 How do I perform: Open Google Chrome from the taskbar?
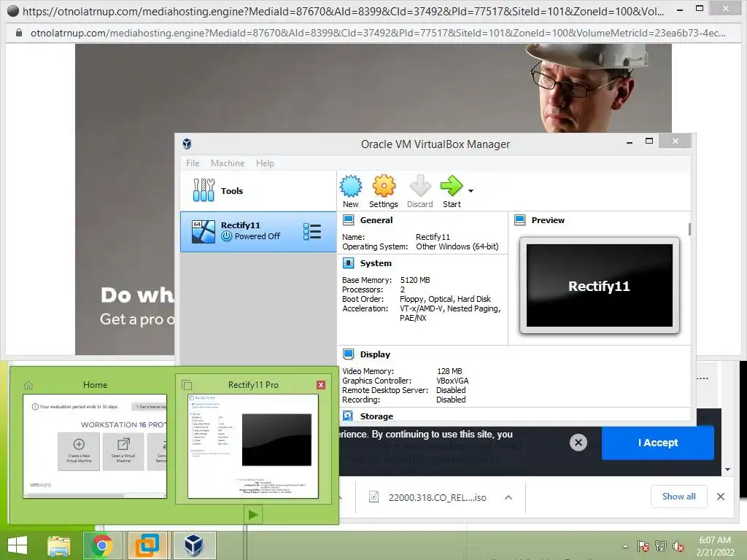102,545
